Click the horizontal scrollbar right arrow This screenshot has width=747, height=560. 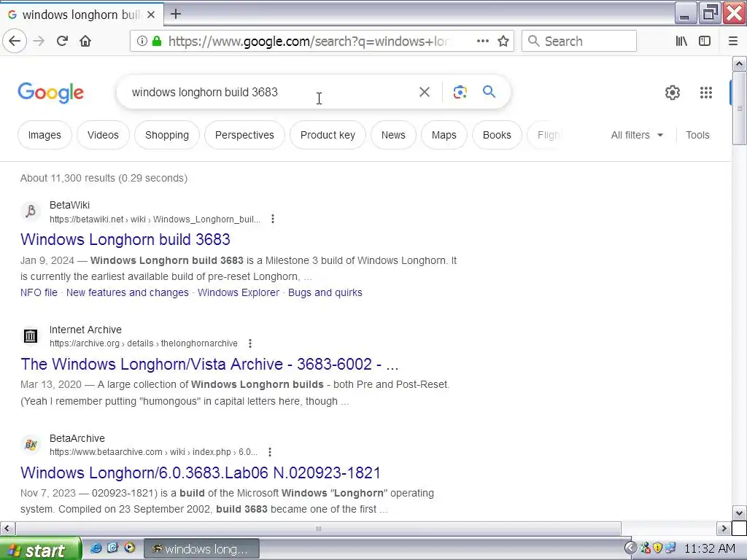tap(724, 528)
